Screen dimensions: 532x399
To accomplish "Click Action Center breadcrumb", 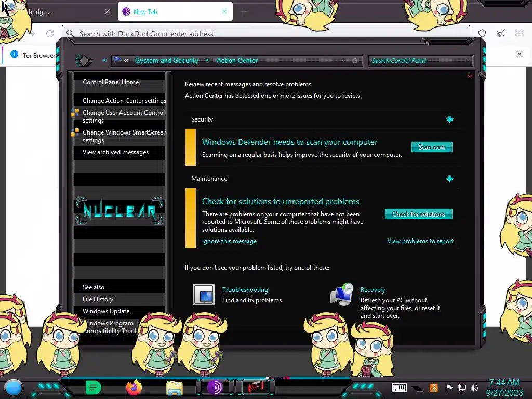I will [x=237, y=60].
